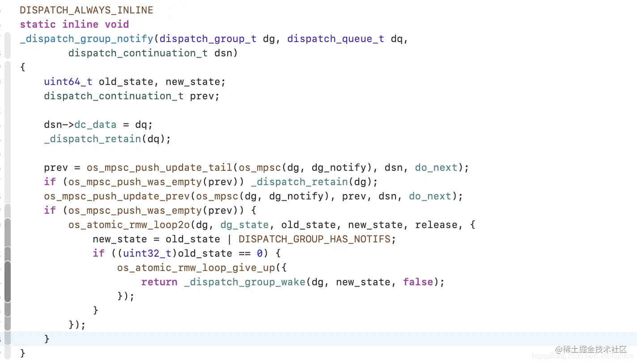Click the dc_data member
Viewport: 637px width, 364px height.
(x=95, y=124)
